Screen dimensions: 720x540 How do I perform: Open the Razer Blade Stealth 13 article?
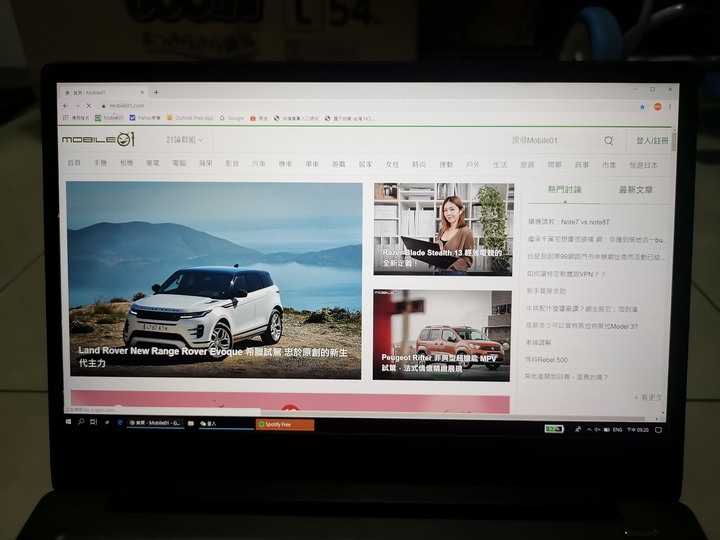443,229
